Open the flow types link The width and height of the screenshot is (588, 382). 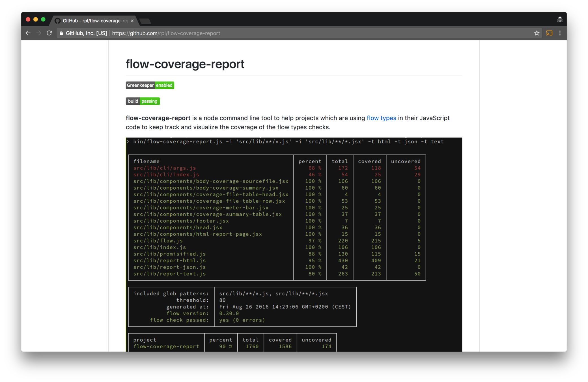[381, 118]
